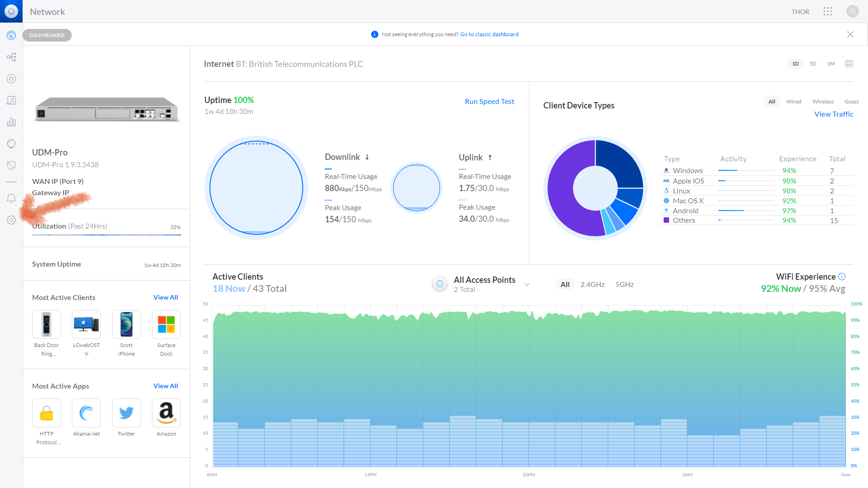Click the Utilization past 24hrs progress bar
Screen dimensions: 868x488
pyautogui.click(x=106, y=235)
